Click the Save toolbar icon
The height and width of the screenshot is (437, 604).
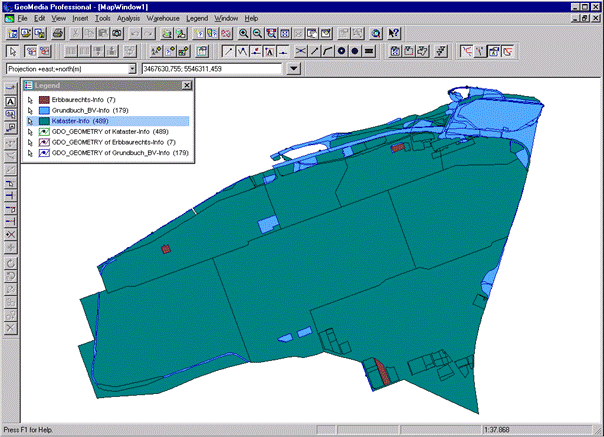coord(40,33)
